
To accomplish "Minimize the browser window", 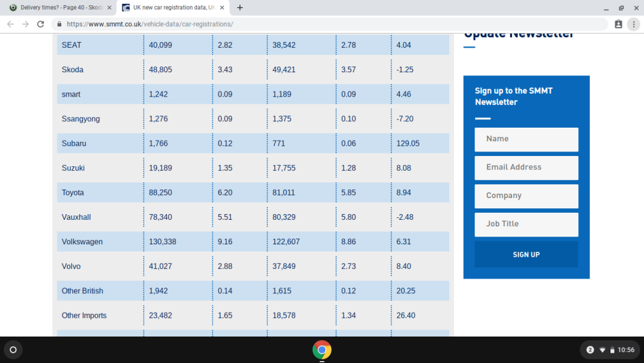I will click(606, 8).
